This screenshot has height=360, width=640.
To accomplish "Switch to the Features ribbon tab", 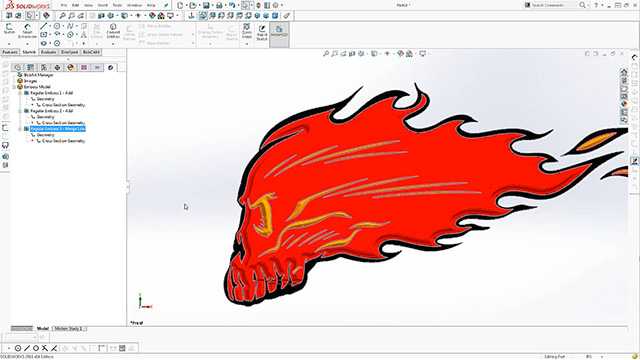I will [10, 52].
